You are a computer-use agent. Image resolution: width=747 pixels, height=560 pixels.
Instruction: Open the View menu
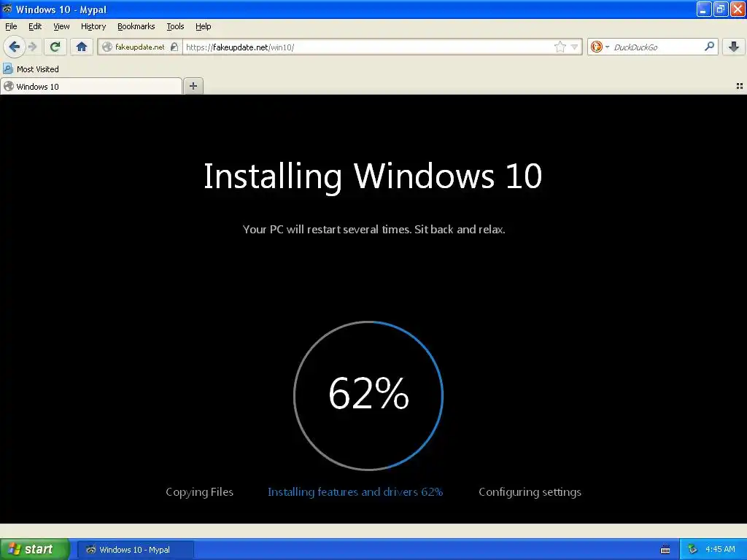point(61,26)
